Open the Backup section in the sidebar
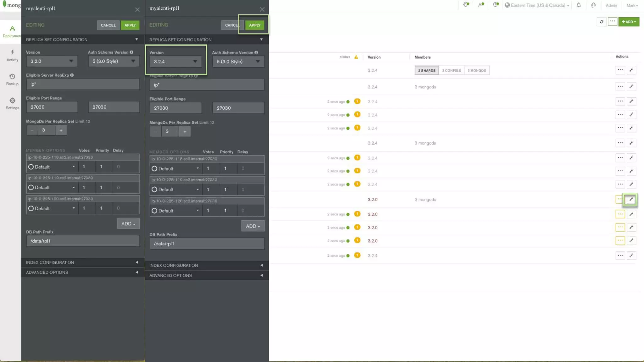The width and height of the screenshot is (644, 362). click(x=12, y=80)
